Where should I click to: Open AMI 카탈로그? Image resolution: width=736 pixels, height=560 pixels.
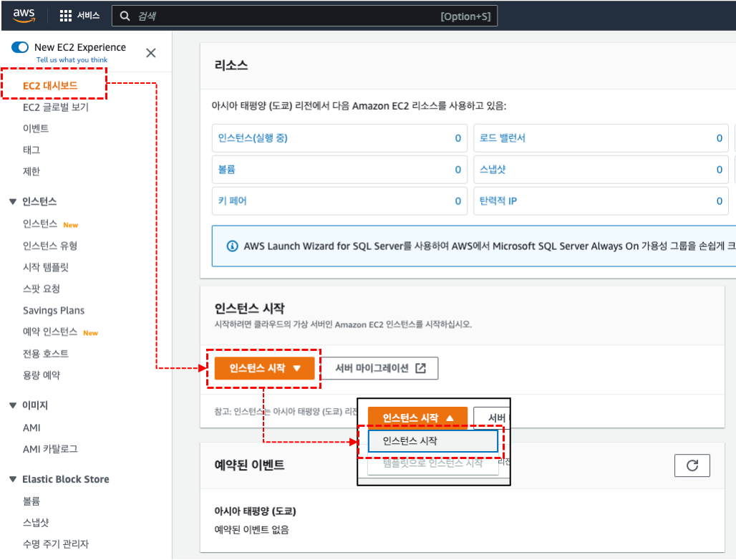tap(50, 450)
